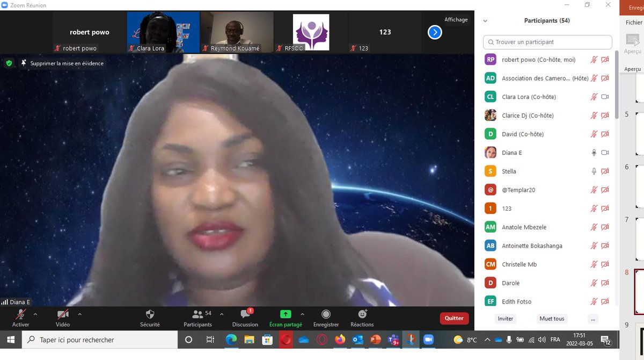
Task: Open PowerPoint from the taskbar
Action: pyautogui.click(x=376, y=340)
